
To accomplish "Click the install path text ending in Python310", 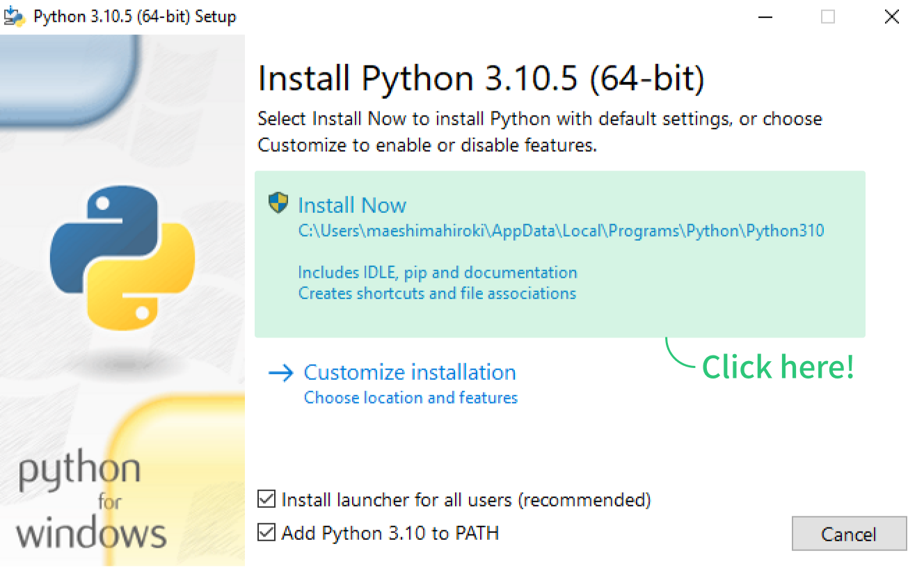I will [x=561, y=231].
